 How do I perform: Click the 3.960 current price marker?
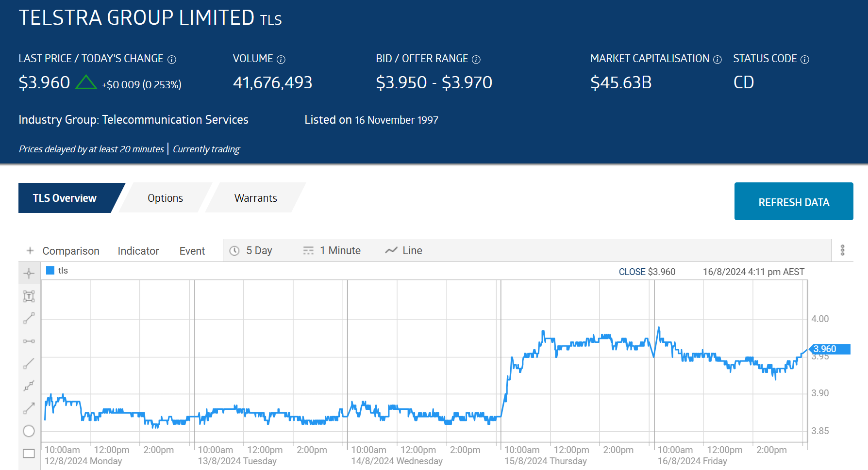click(x=829, y=349)
